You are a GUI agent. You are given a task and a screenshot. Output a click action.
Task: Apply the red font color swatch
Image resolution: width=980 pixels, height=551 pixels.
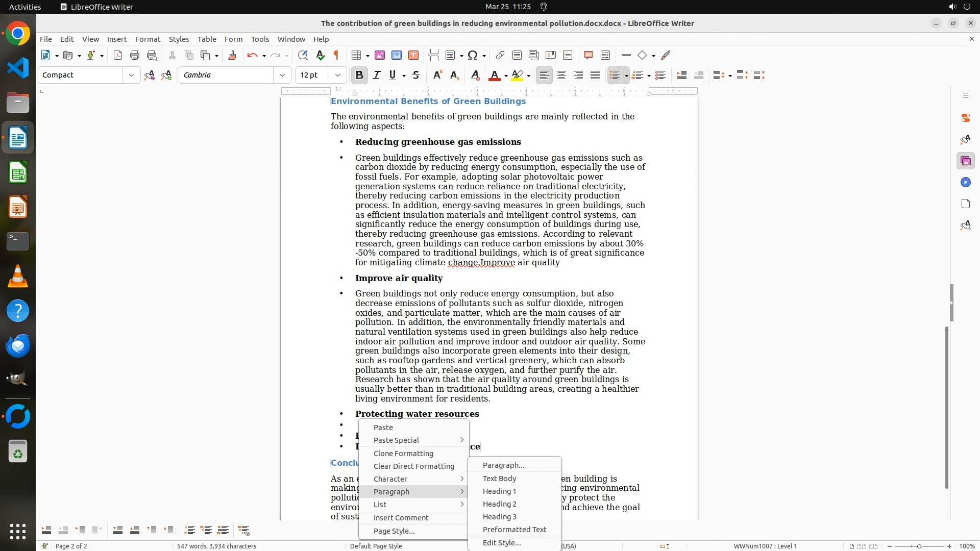[494, 76]
